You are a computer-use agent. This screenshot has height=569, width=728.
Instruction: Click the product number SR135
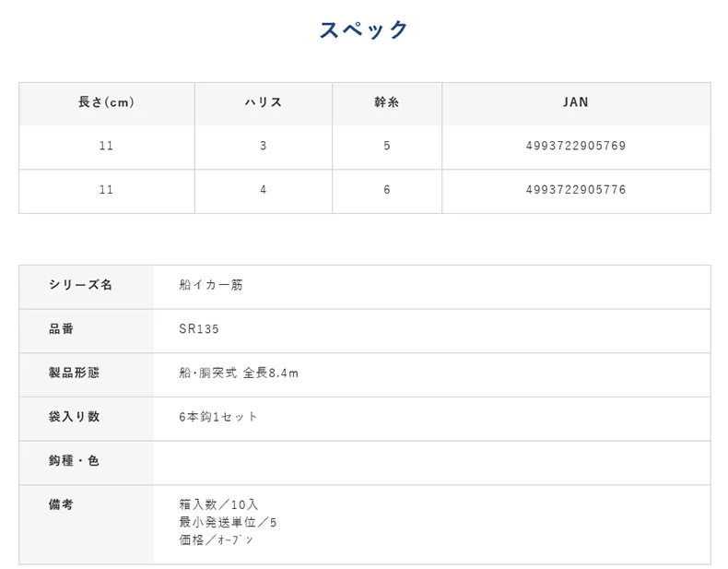199,329
